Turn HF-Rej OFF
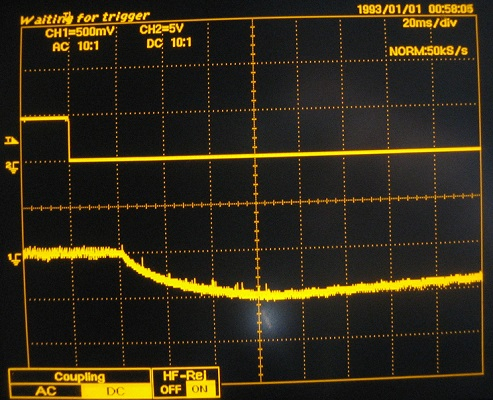493x400 pixels. (x=170, y=389)
